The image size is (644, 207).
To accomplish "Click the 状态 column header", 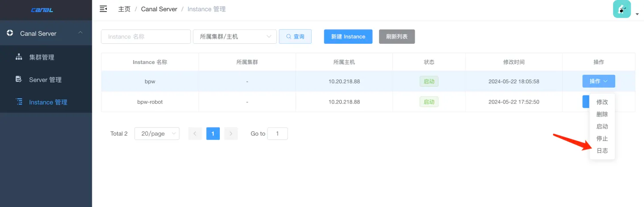I will (x=429, y=62).
